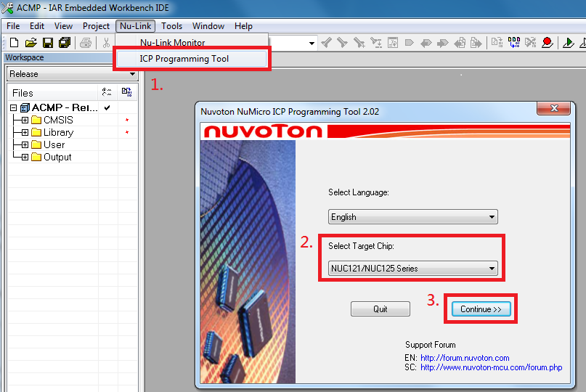Save the current file using the floppy icon

[x=47, y=43]
